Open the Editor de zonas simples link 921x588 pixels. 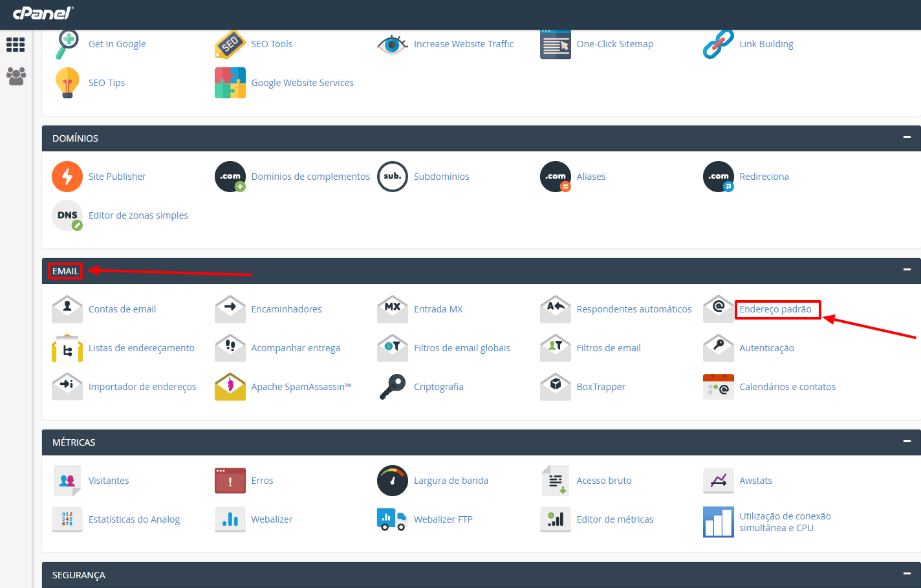(x=138, y=215)
